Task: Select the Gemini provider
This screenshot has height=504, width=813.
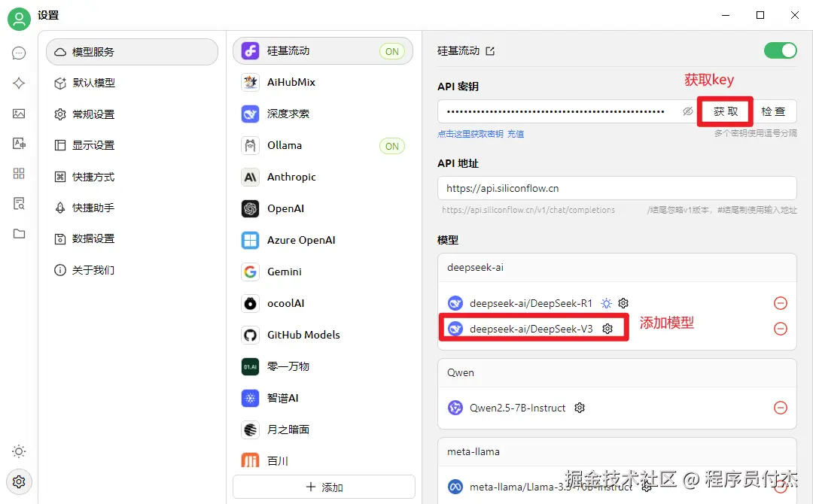Action: pyautogui.click(x=323, y=272)
